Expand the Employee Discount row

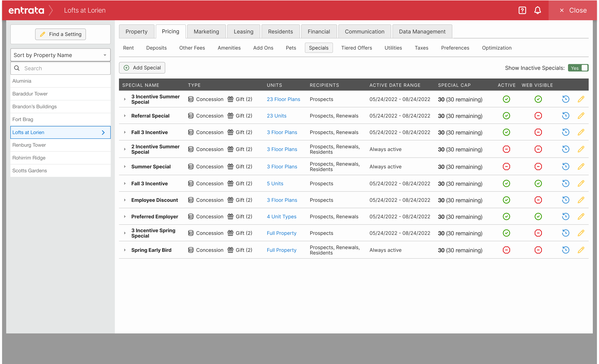tap(125, 200)
